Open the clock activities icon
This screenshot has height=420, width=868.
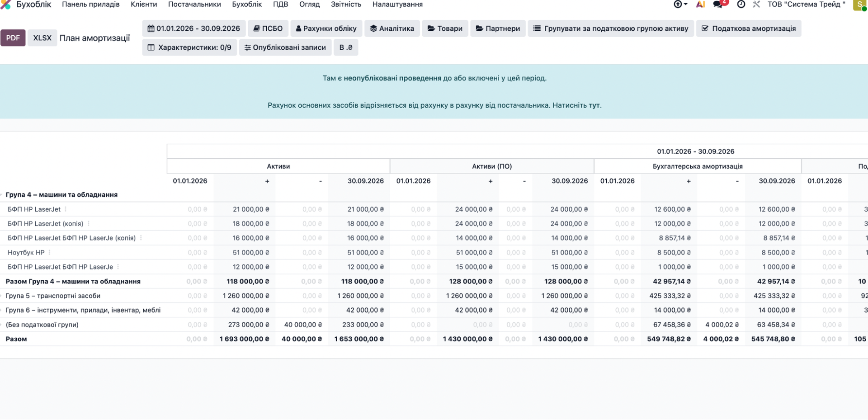tap(741, 5)
